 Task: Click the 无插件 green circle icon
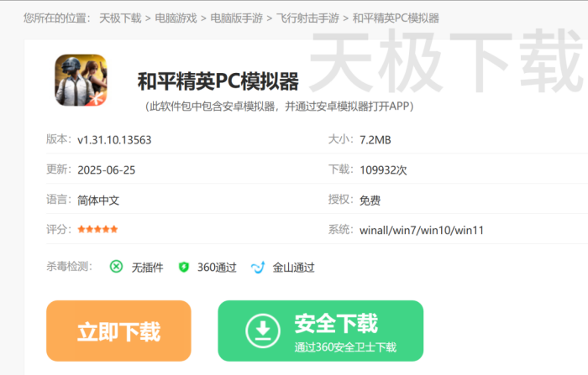coord(116,267)
